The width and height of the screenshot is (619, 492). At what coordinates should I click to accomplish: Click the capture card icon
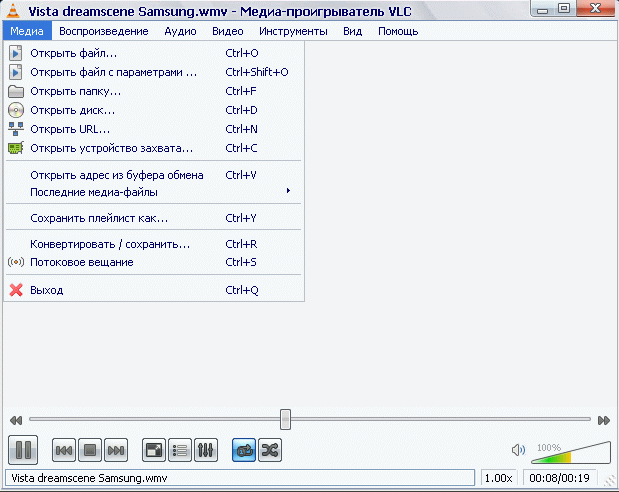[16, 148]
